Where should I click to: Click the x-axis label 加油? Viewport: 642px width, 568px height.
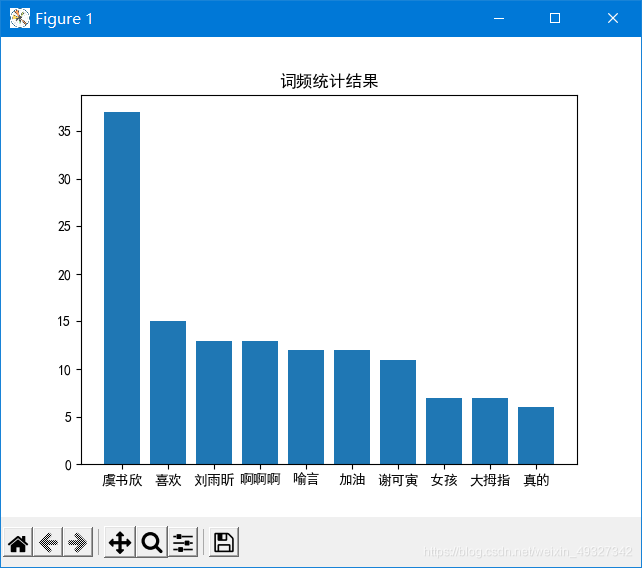[352, 479]
